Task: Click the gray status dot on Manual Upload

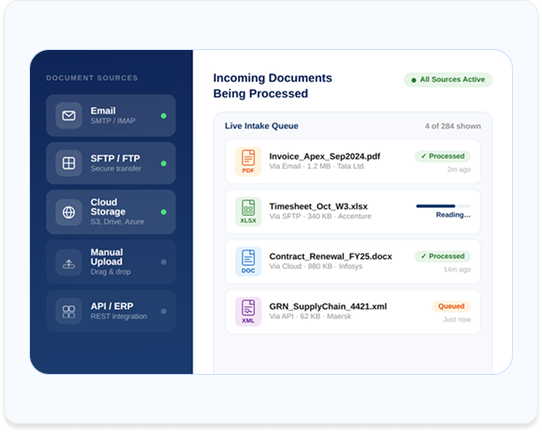Action: click(164, 262)
